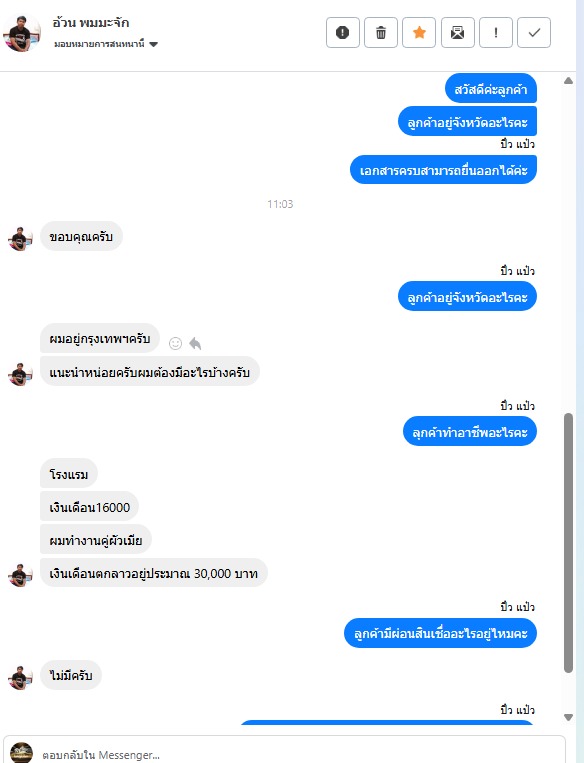Screen dimensions: 584x763
Task: Click the customer profile picture in header
Action: pos(21,34)
